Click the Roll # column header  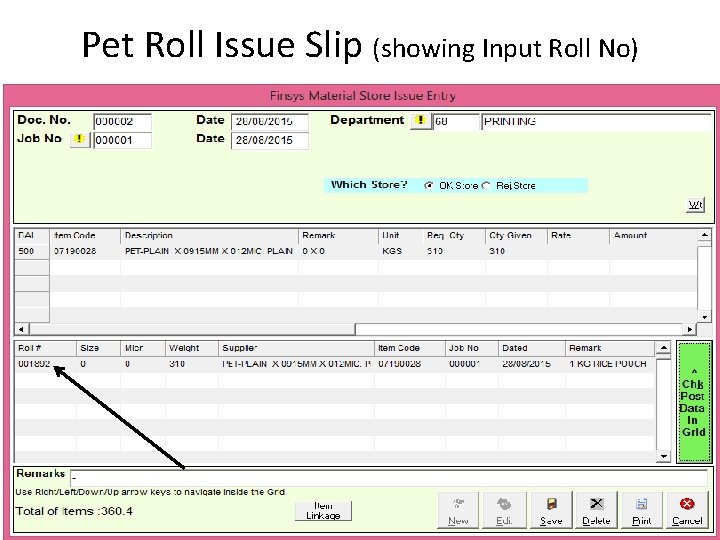(45, 348)
